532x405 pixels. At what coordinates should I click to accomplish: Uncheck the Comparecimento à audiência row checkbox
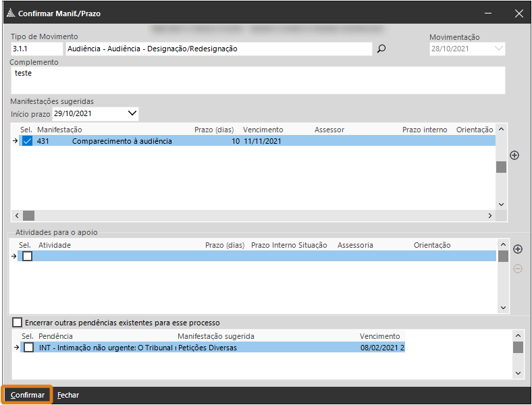(x=27, y=141)
